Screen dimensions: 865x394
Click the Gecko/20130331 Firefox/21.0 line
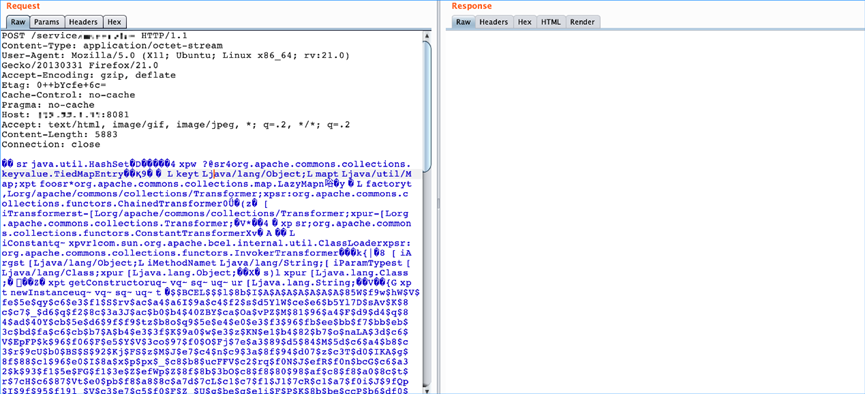point(80,66)
